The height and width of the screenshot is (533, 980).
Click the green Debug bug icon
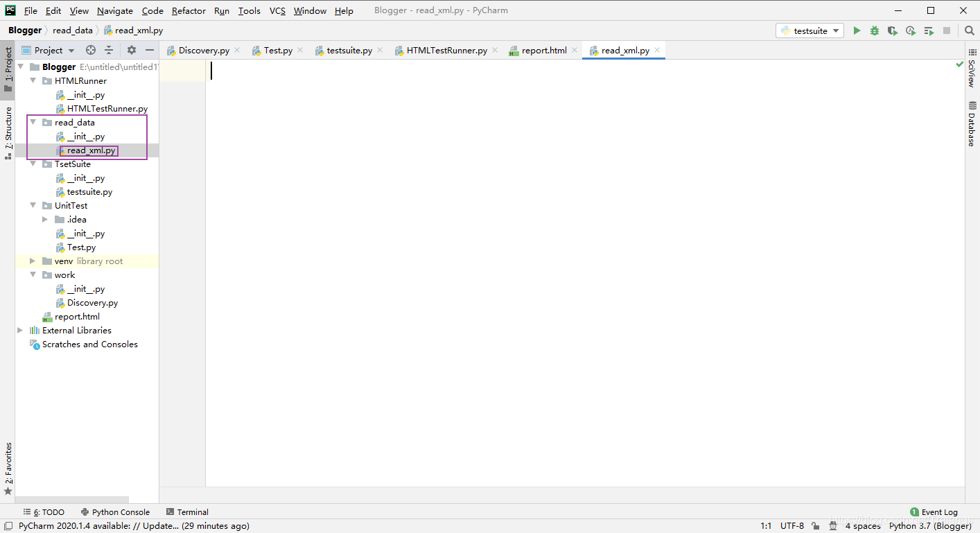click(875, 30)
